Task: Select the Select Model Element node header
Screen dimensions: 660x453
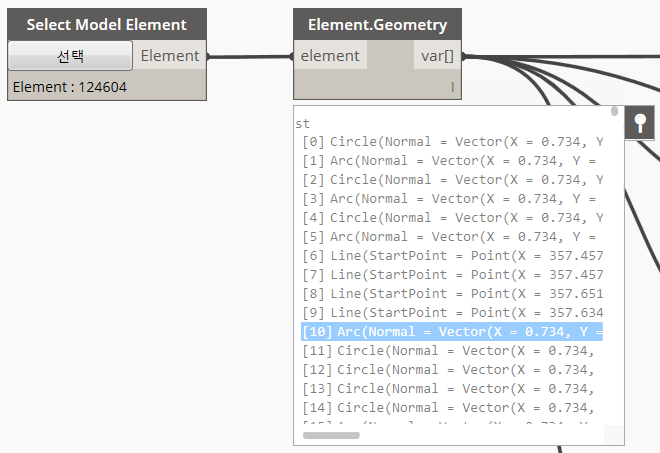Action: point(106,24)
